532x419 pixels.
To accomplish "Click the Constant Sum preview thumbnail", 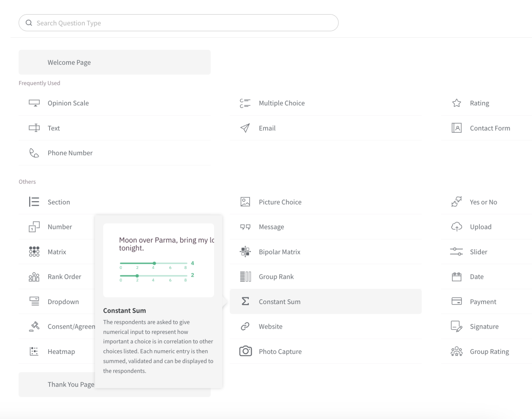I will click(158, 260).
